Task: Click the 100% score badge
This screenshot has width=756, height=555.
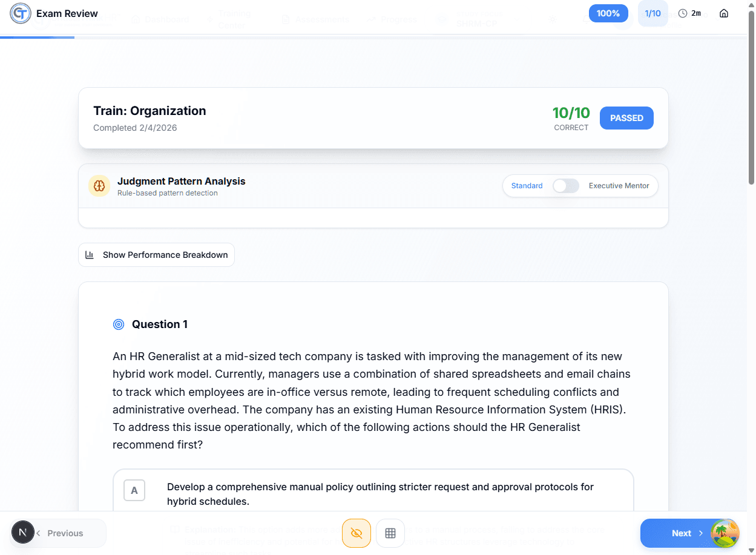Action: click(x=608, y=13)
